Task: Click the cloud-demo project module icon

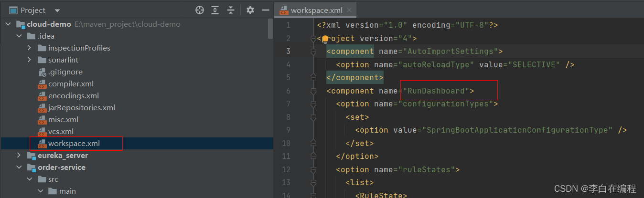Action: click(20, 24)
